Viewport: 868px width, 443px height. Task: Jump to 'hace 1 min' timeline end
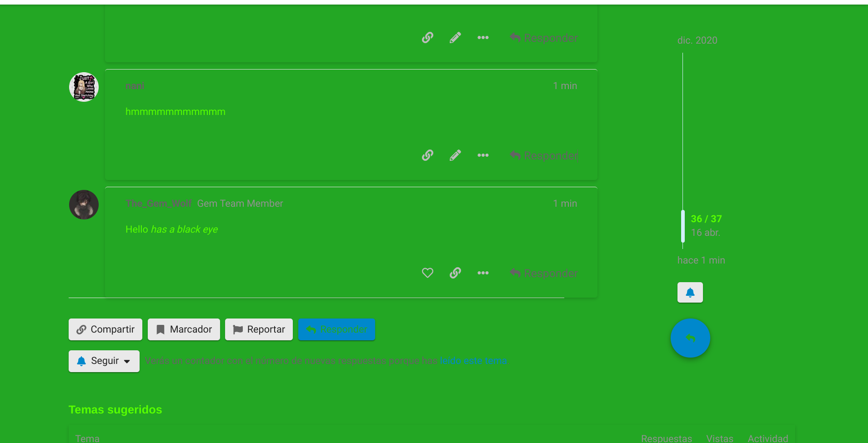tap(701, 260)
